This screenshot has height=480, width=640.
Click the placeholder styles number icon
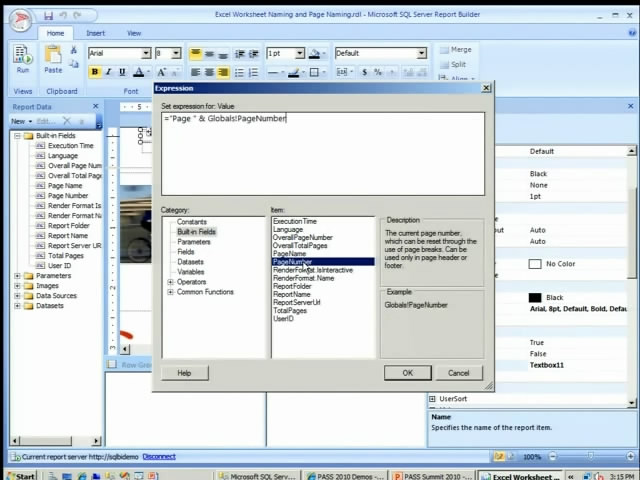pyautogui.click(x=342, y=72)
